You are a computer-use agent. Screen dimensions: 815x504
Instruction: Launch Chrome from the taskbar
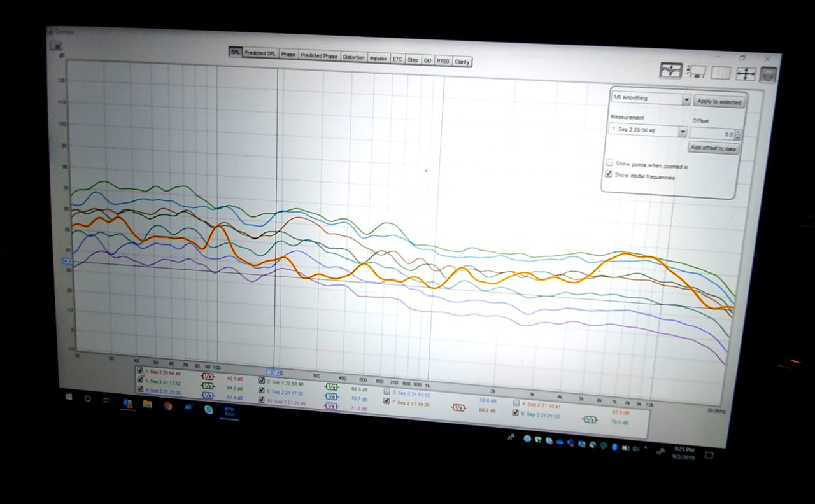pyautogui.click(x=167, y=406)
